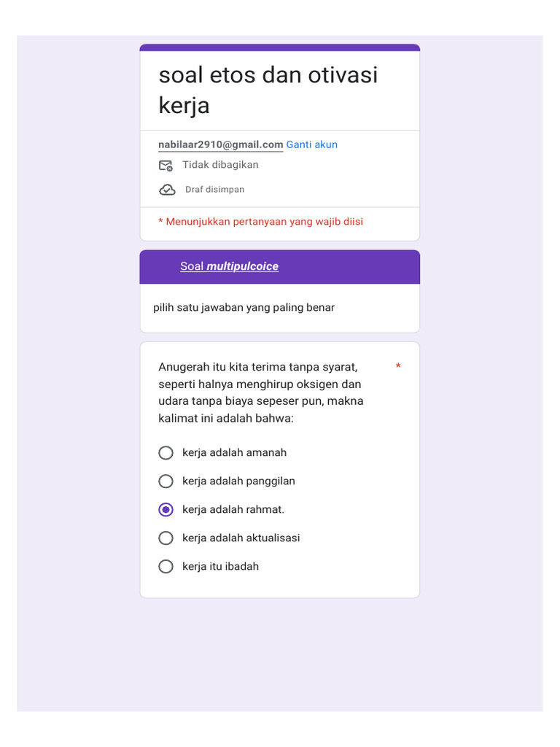This screenshot has height=747, width=560.
Task: Click the "kerja adalah rahmat." answer label text
Action: [233, 510]
